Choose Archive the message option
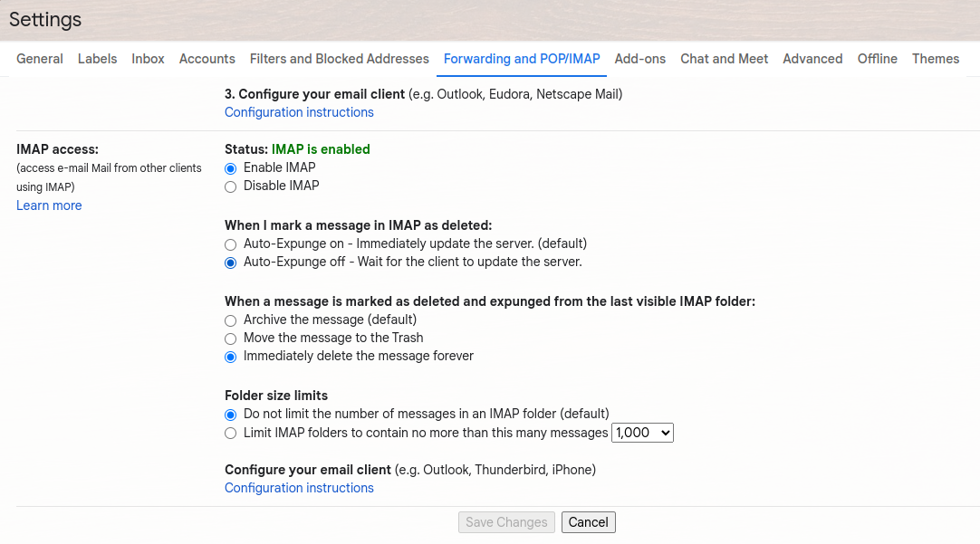 (x=231, y=320)
